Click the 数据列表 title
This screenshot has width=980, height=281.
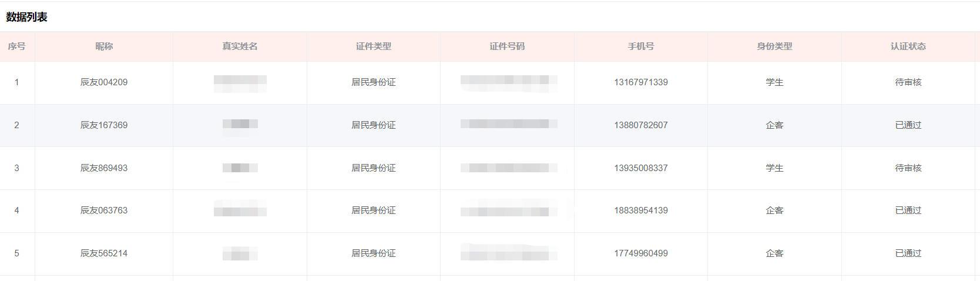[26, 17]
